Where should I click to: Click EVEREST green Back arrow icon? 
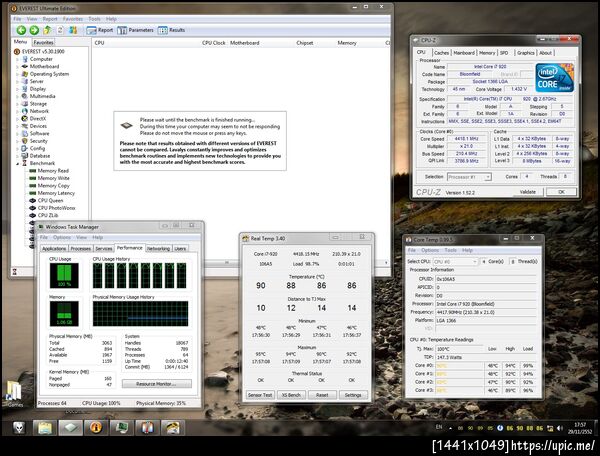[x=21, y=30]
